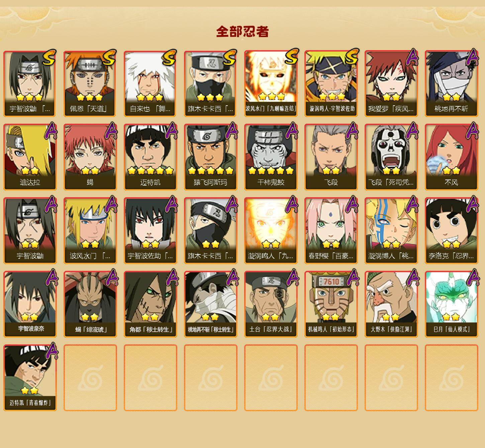Select the 迈特凯「青春爆炸」 card

click(30, 378)
